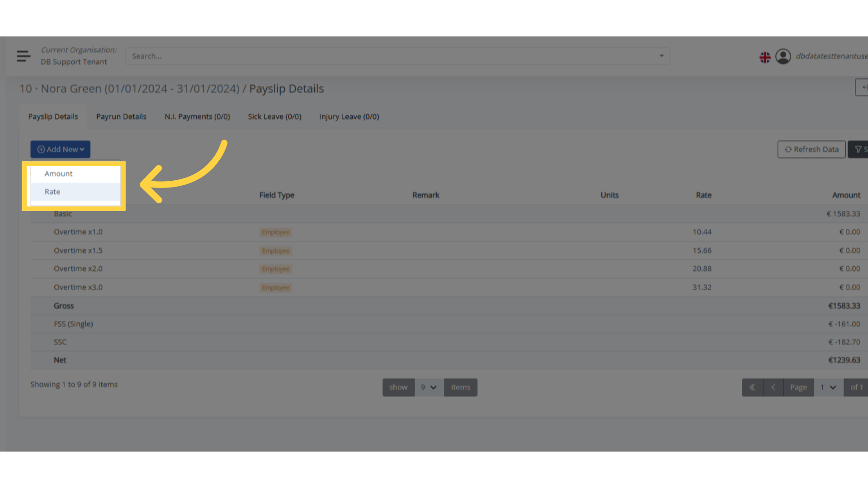Expand the page number selector dropdown
Image resolution: width=868 pixels, height=488 pixels.
click(x=828, y=387)
